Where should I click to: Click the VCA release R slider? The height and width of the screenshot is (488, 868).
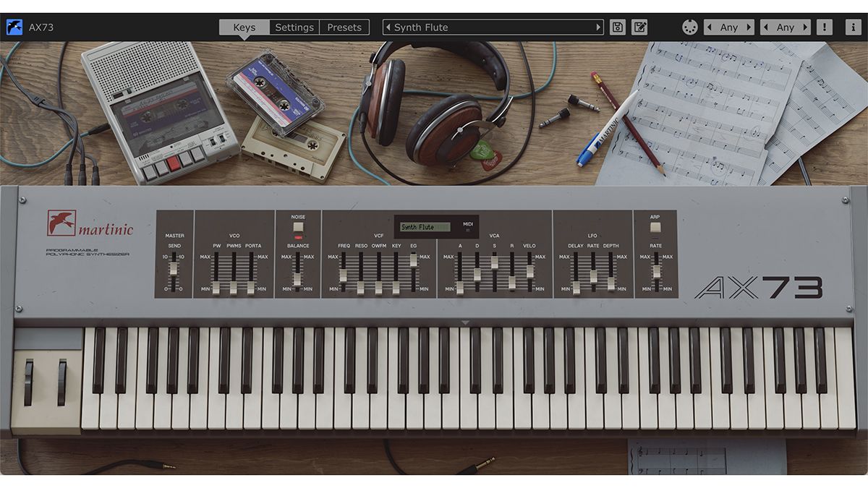click(x=512, y=272)
